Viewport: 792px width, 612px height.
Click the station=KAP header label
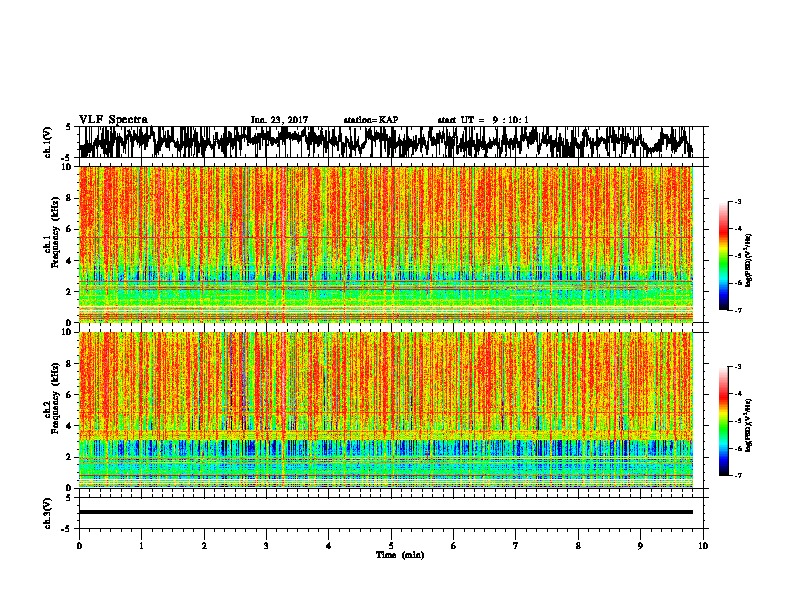pos(371,120)
